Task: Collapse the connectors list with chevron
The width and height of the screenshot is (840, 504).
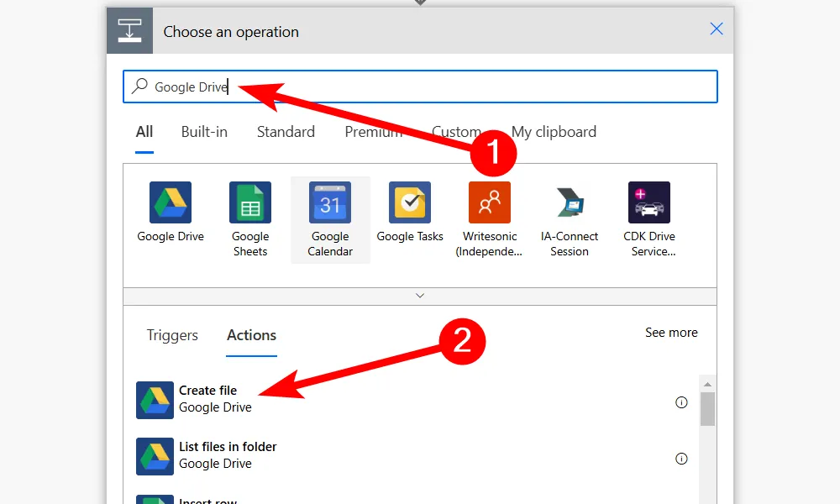Action: [x=420, y=296]
